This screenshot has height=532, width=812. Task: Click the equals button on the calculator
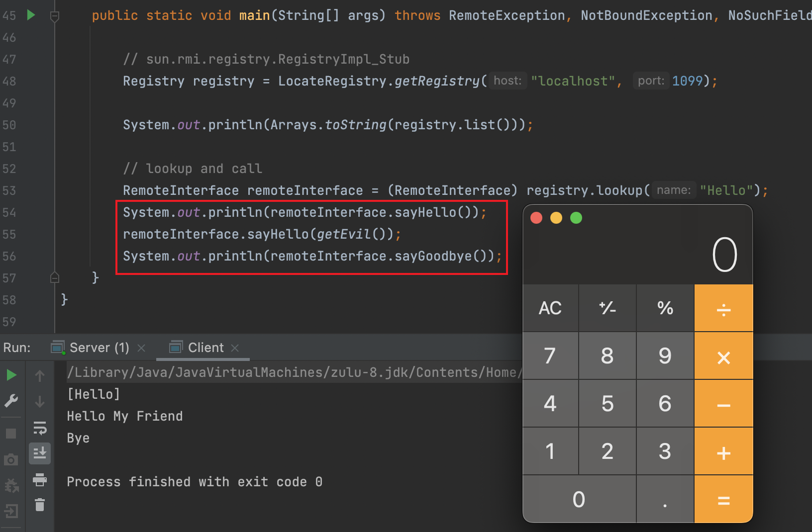click(723, 499)
